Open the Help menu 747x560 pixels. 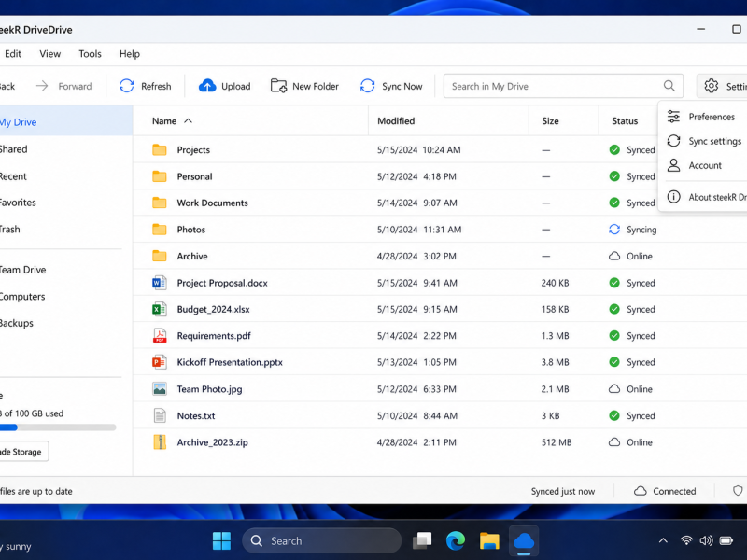[x=130, y=54]
